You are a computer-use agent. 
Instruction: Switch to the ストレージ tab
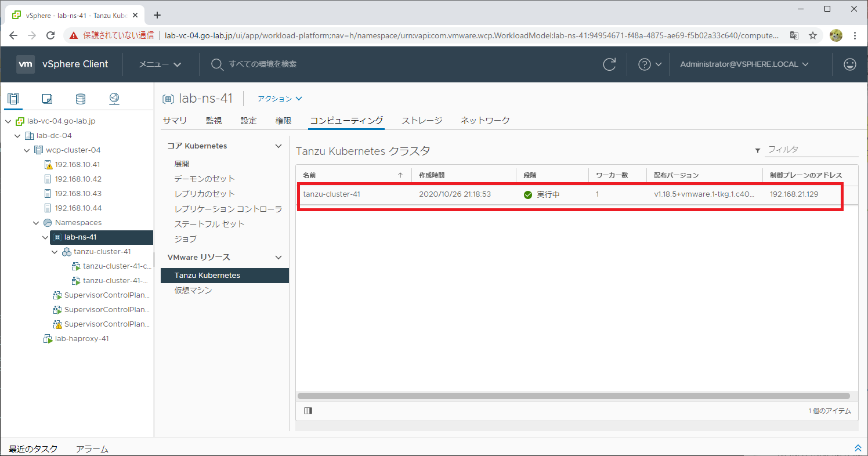422,121
